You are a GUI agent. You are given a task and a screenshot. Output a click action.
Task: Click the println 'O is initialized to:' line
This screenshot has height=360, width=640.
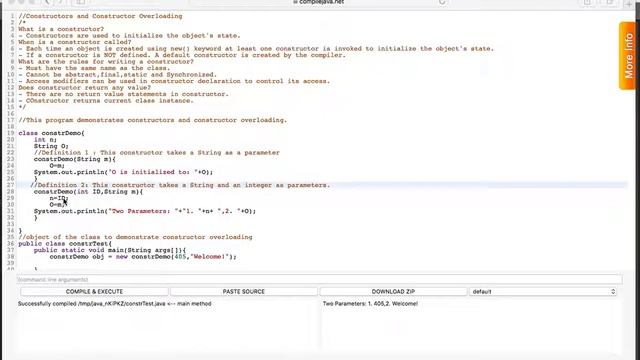[x=123, y=172]
